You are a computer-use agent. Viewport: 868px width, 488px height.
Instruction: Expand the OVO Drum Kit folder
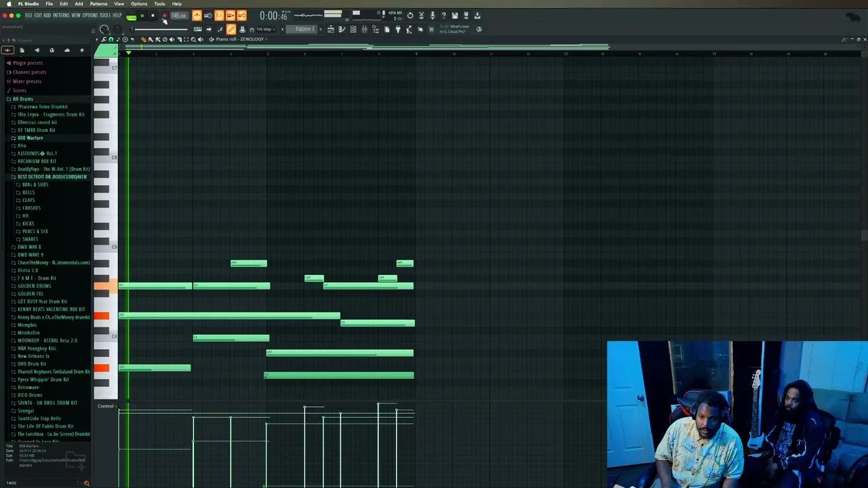(31, 364)
